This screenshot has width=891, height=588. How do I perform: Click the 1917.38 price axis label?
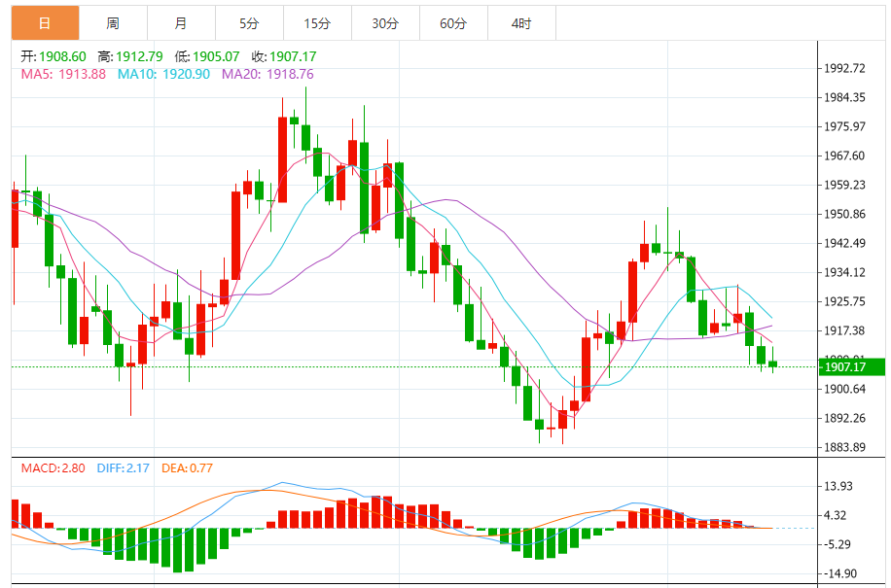(844, 330)
